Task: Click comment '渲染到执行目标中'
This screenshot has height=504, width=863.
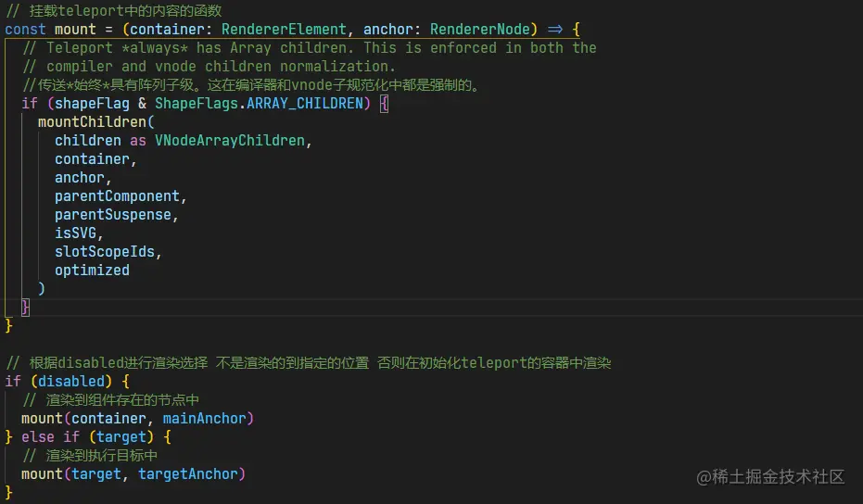Action: tap(89, 456)
